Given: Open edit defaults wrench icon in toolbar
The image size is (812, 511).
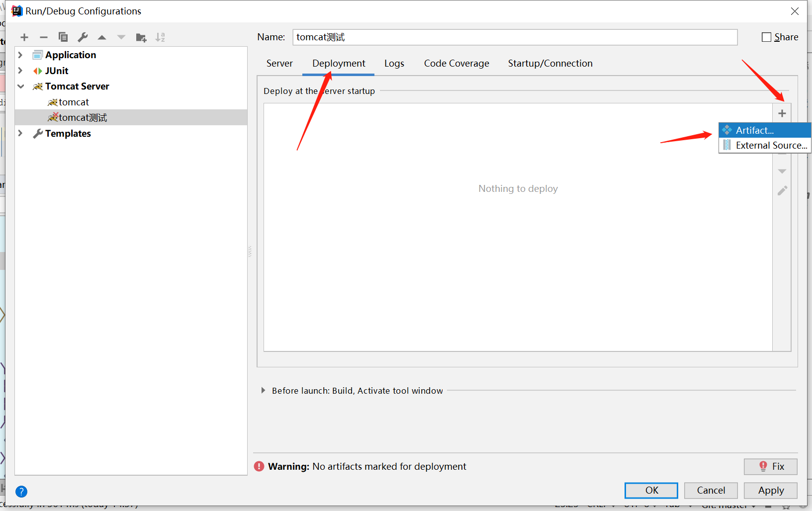Looking at the screenshot, I should 83,37.
